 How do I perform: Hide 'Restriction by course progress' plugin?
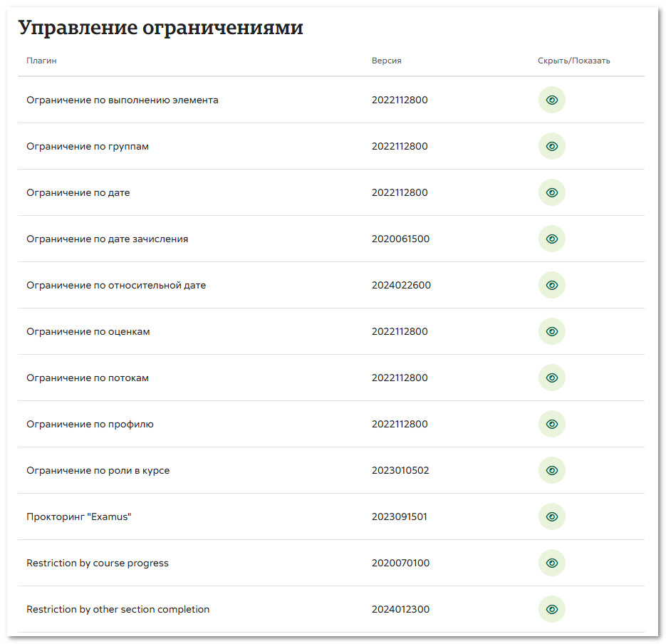point(552,563)
